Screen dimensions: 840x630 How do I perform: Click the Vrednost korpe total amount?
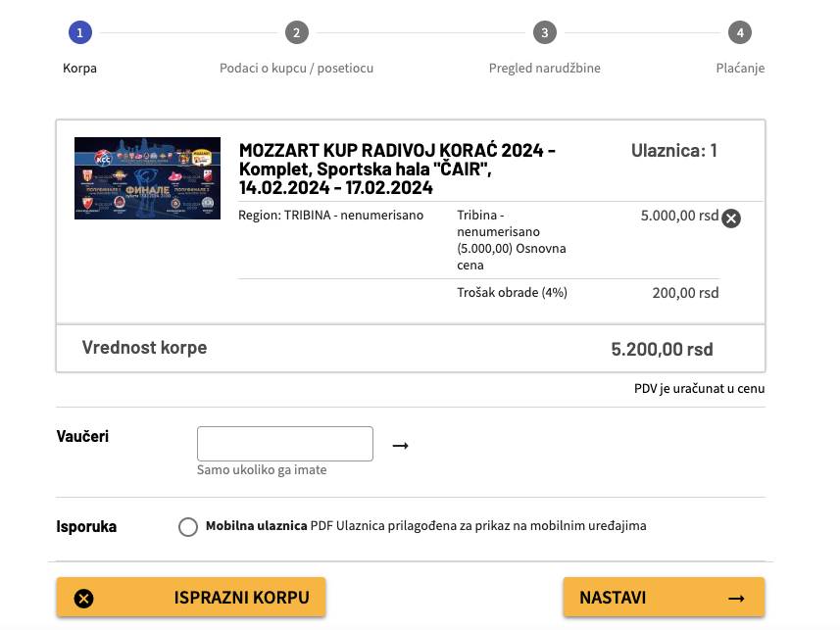pos(662,349)
